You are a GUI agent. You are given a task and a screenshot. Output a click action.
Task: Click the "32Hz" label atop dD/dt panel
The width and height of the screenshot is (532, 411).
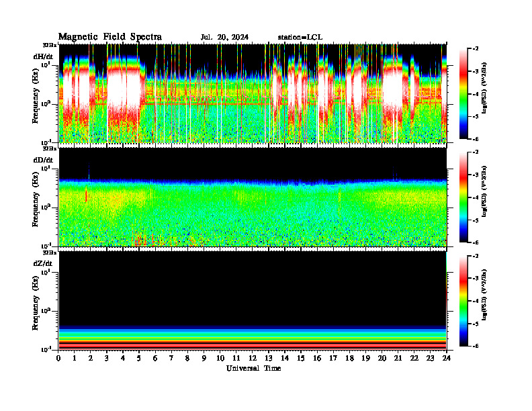50,148
